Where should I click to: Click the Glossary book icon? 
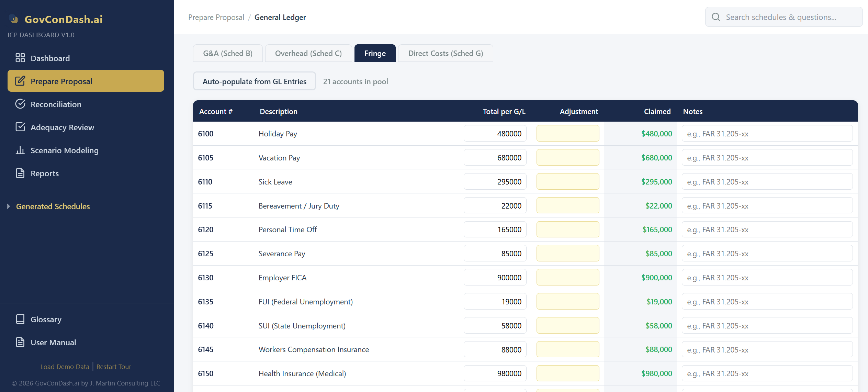click(x=20, y=319)
